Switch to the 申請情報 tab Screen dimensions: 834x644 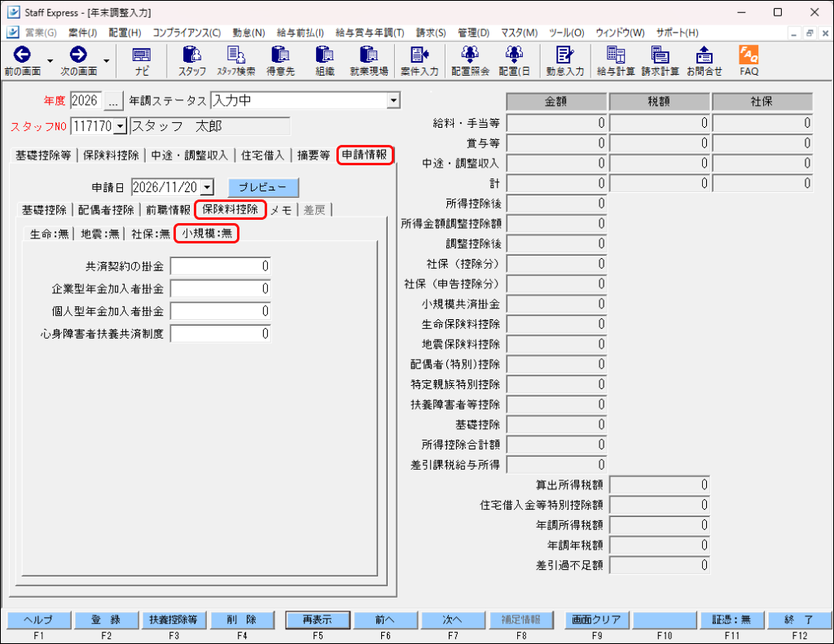365,155
